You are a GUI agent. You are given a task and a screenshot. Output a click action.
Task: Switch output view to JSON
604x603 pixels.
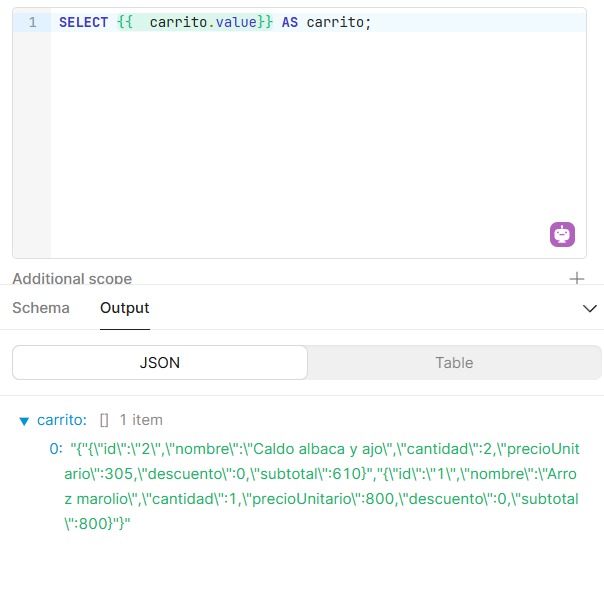pyautogui.click(x=160, y=363)
